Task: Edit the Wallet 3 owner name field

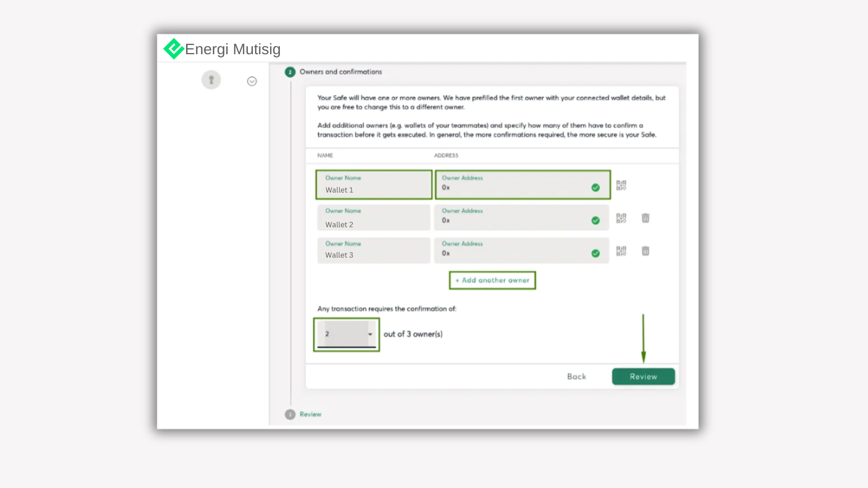Action: point(374,251)
